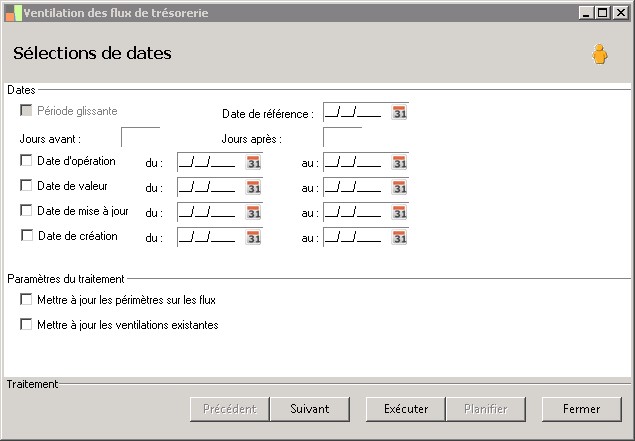Click the orange user icon
635x441 pixels.
[x=599, y=54]
